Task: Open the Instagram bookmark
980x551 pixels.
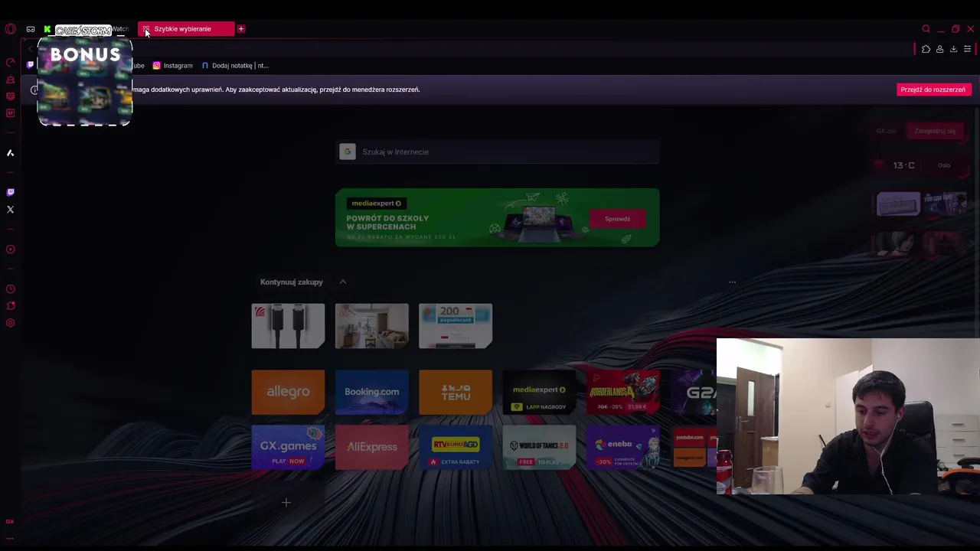Action: [x=173, y=66]
